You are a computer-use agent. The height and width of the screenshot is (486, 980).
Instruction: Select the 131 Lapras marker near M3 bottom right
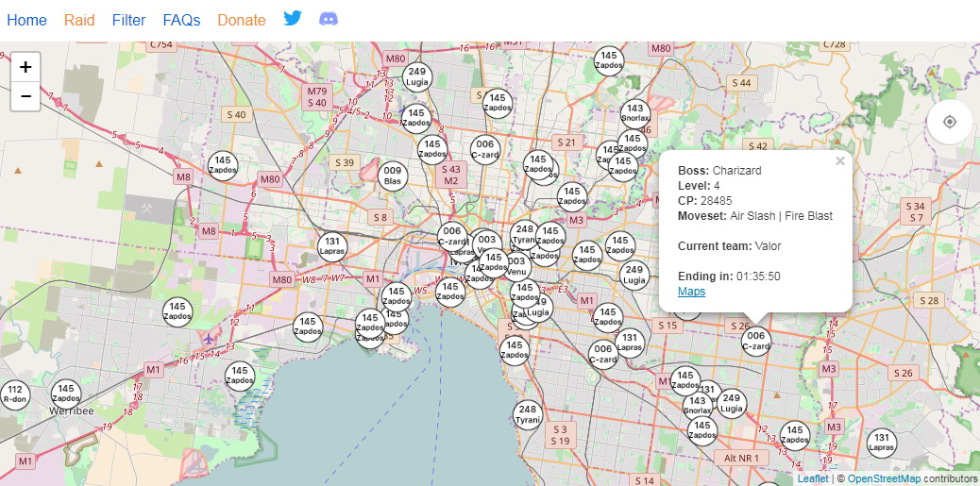click(x=881, y=443)
